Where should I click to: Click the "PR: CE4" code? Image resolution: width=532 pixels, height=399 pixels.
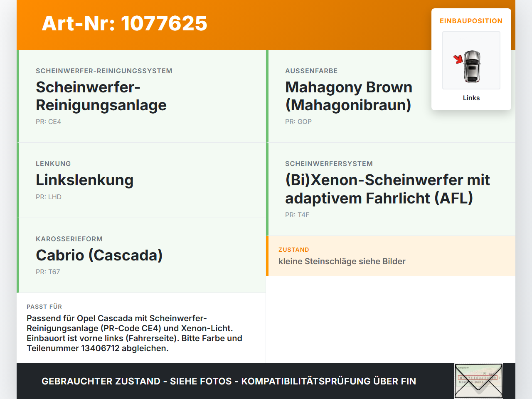48,121
